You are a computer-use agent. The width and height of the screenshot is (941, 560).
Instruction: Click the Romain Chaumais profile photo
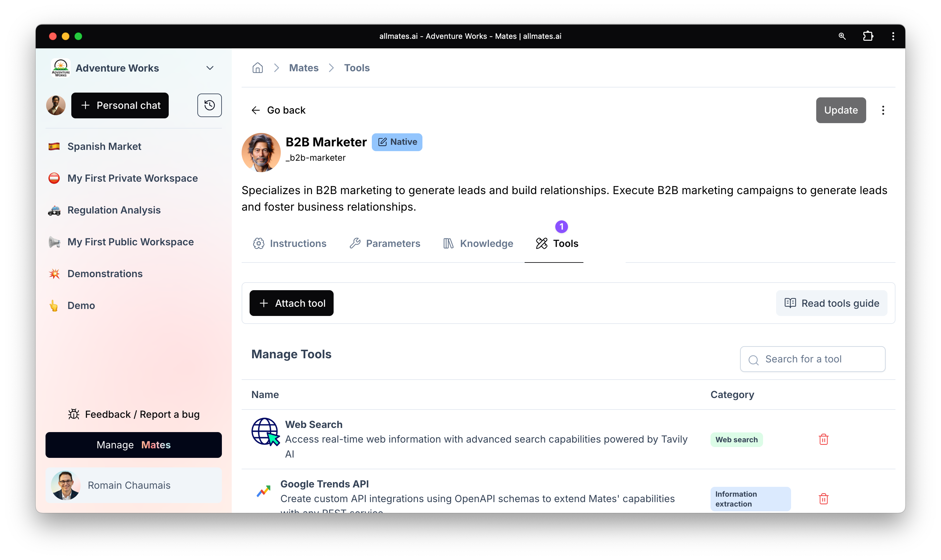point(66,485)
